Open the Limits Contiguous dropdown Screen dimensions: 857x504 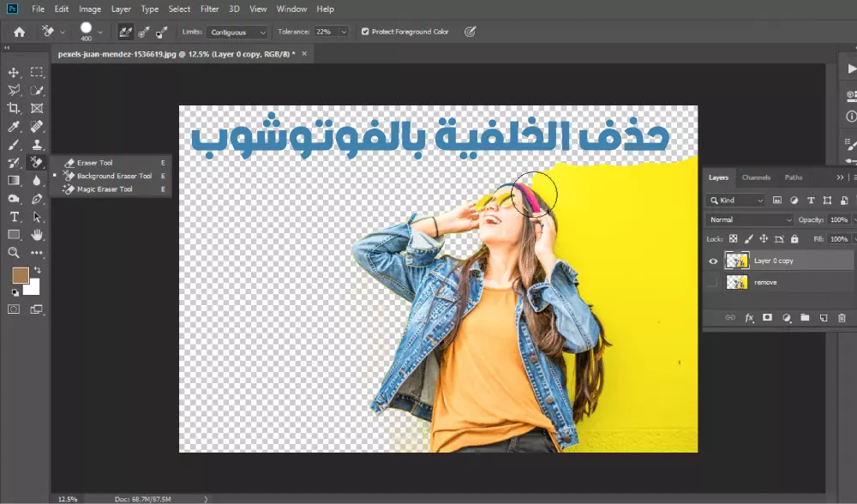[237, 33]
